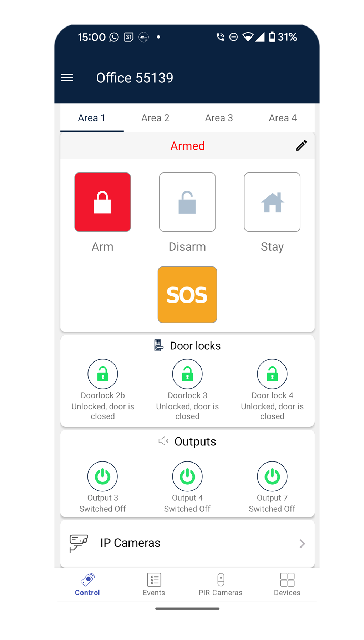Activate Stay mode house icon
364x640 pixels.
tap(272, 202)
